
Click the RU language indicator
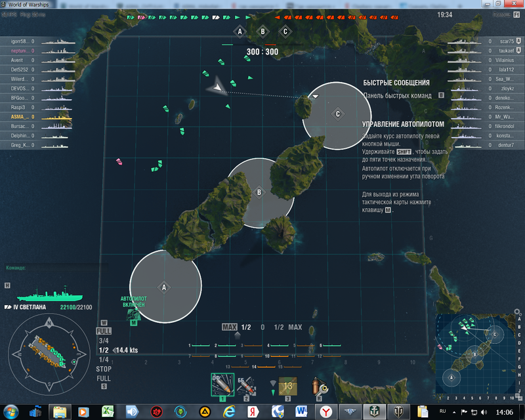click(x=442, y=411)
